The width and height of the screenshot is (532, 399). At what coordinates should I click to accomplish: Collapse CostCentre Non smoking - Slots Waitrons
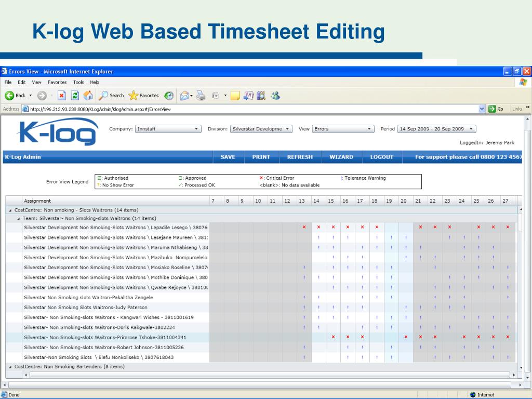pyautogui.click(x=10, y=210)
